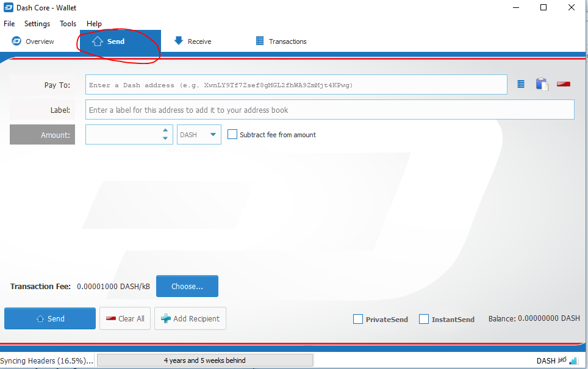
Task: Open the Settings menu
Action: pos(37,24)
